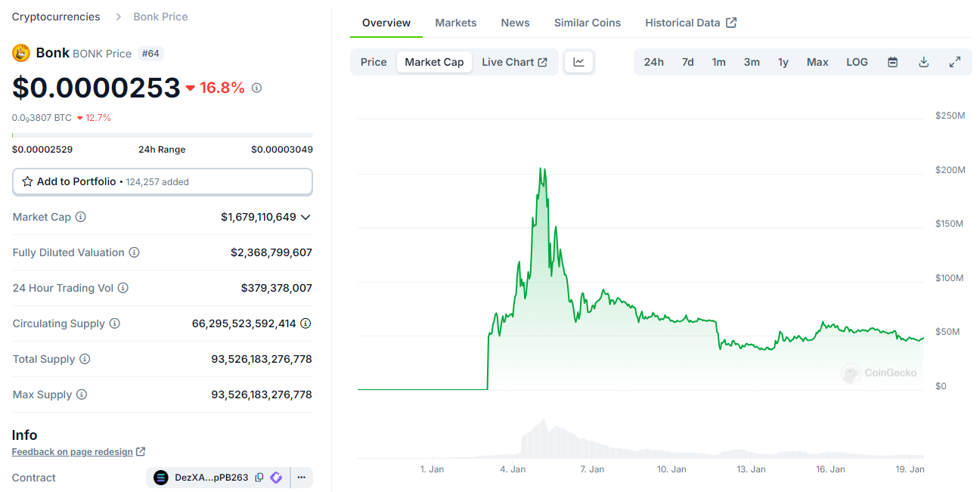Viewport: 980px width, 492px height.
Task: Set chart range to 24h
Action: pos(654,62)
